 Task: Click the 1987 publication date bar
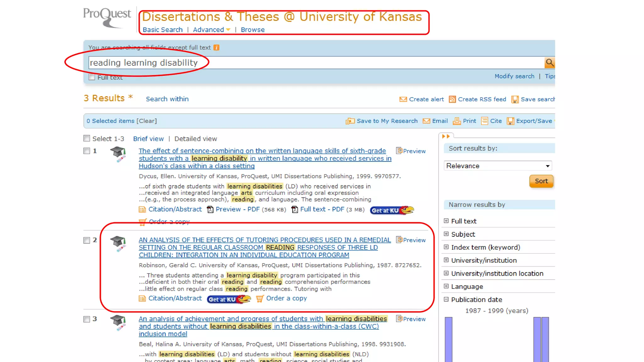[x=448, y=339]
